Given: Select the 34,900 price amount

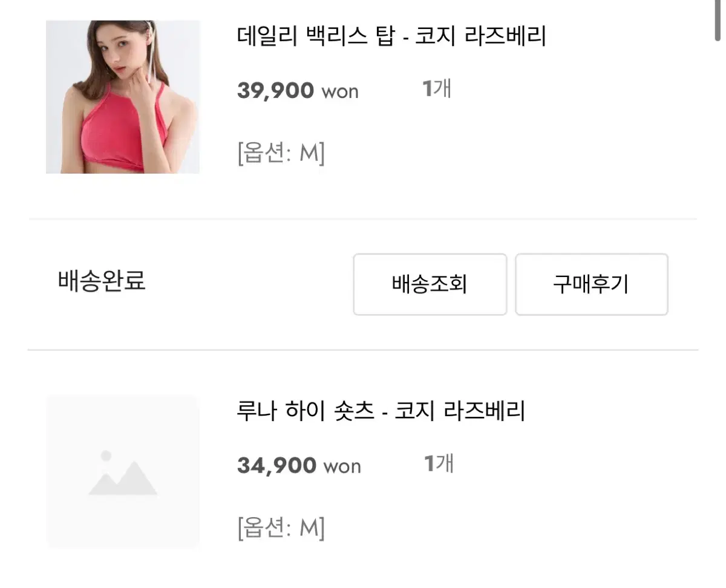Looking at the screenshot, I should [x=276, y=466].
